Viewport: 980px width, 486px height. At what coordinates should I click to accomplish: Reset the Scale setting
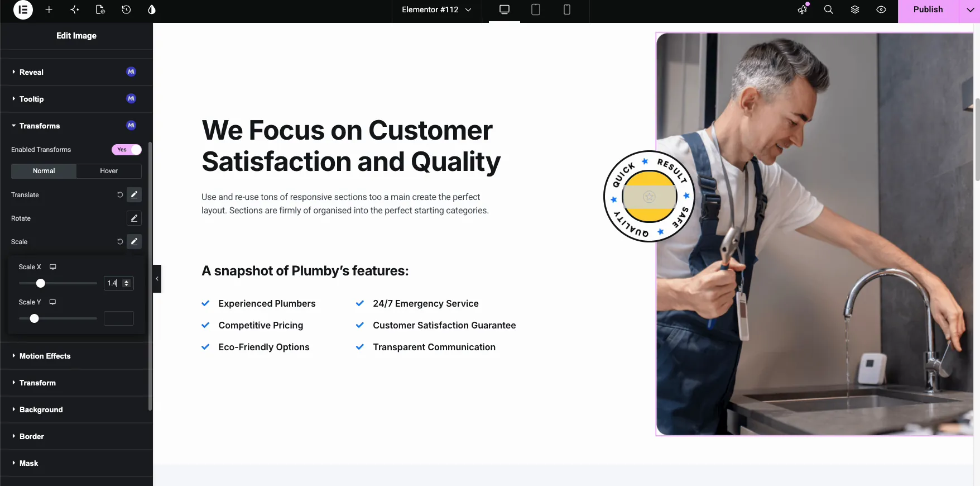tap(119, 242)
